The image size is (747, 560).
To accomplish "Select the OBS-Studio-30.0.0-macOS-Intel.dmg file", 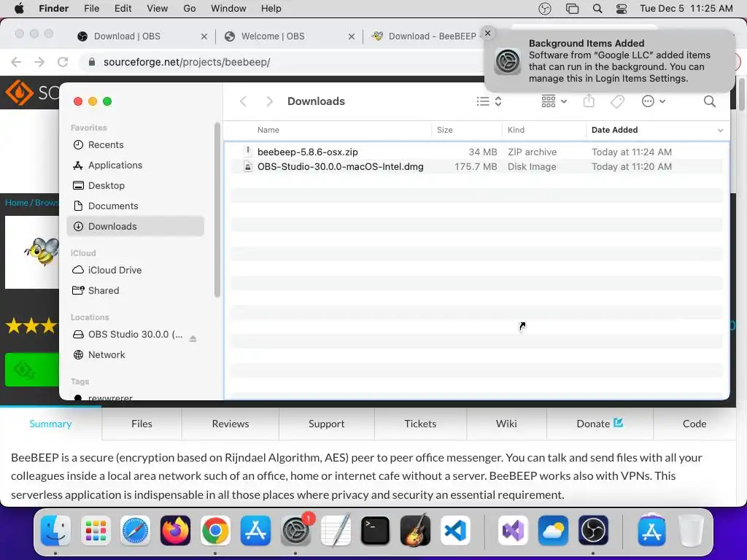I will coord(476,167).
